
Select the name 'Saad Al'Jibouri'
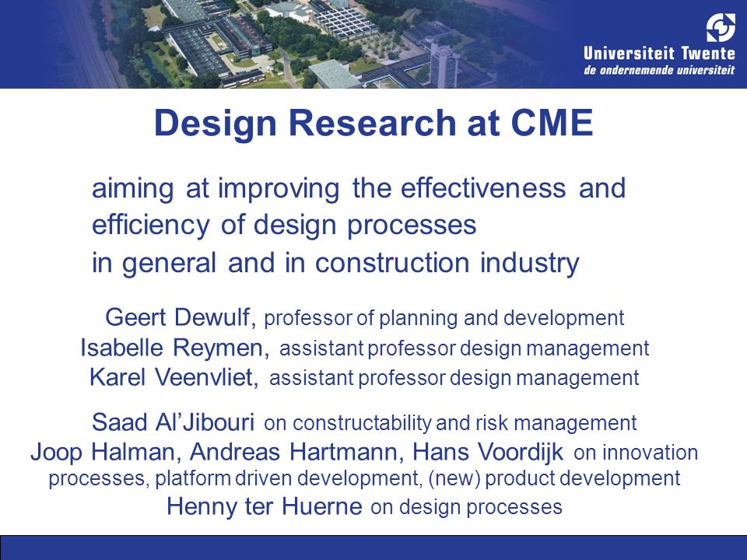point(173,422)
